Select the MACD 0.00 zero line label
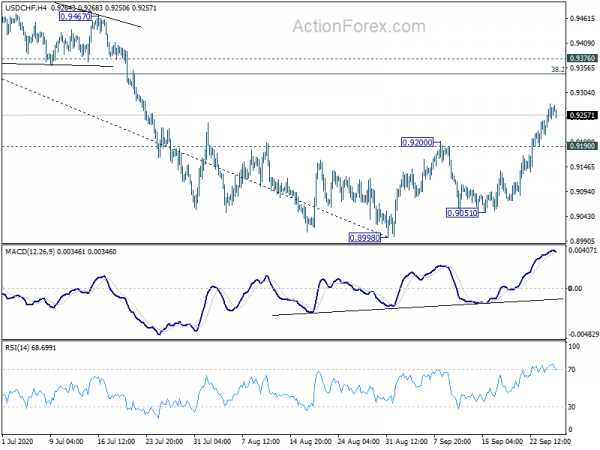 pos(575,289)
